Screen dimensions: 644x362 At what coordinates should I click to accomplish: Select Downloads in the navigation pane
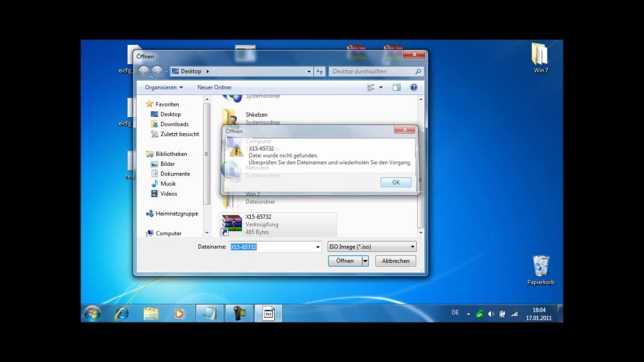pyautogui.click(x=170, y=124)
